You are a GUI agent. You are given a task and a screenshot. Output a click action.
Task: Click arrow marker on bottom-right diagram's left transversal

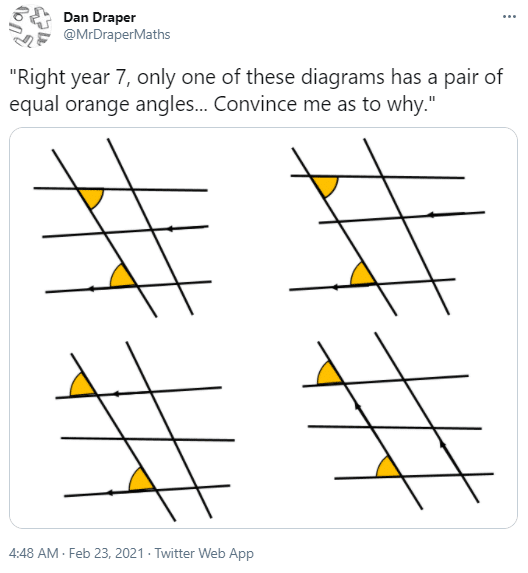point(358,405)
